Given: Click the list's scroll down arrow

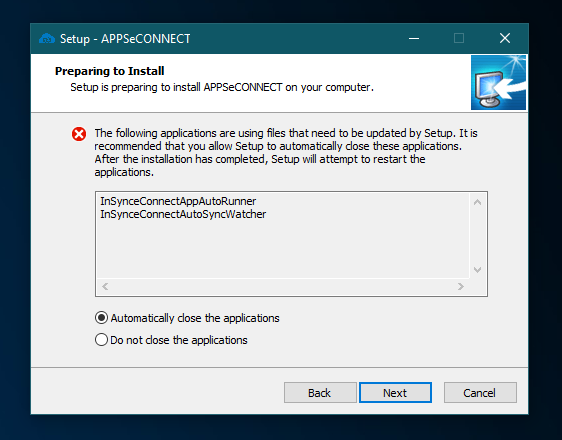Looking at the screenshot, I should (x=477, y=269).
